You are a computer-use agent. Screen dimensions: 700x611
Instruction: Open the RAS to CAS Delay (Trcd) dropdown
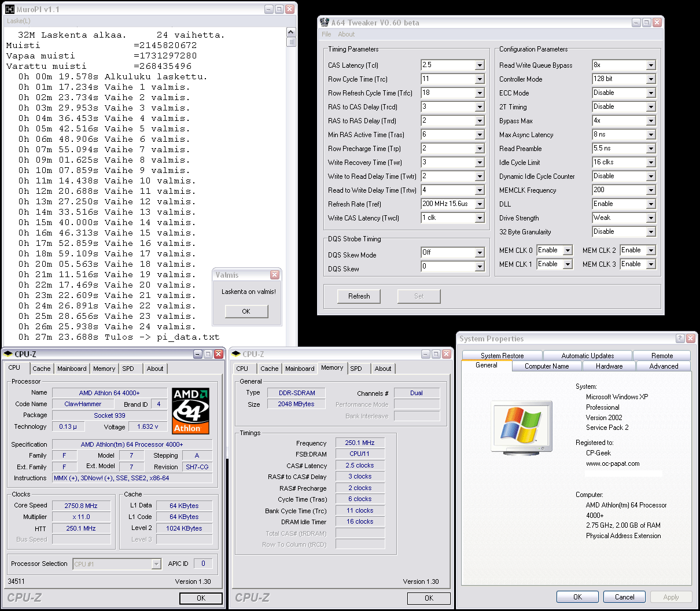tap(480, 107)
